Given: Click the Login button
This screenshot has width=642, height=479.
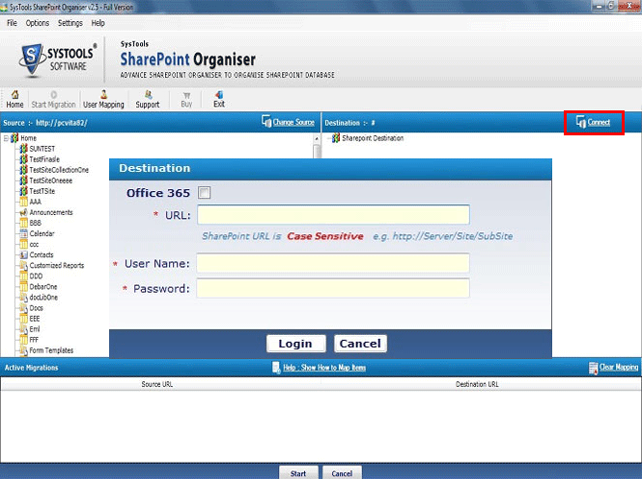Looking at the screenshot, I should [296, 343].
